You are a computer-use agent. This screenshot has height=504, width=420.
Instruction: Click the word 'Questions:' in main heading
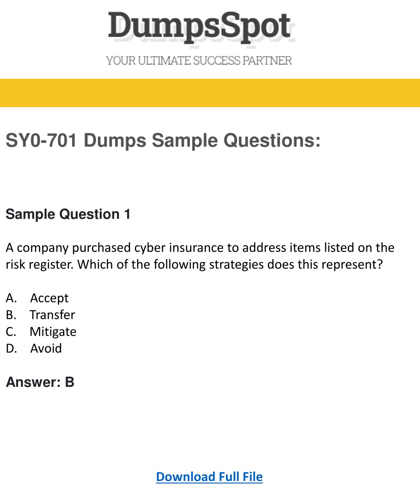pos(272,141)
